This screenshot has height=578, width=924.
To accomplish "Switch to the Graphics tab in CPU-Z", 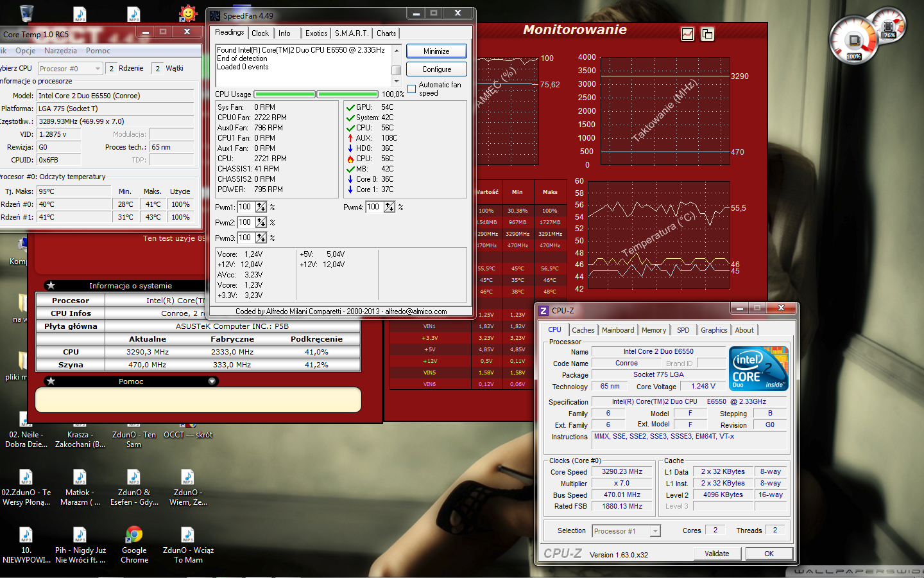I will click(714, 330).
